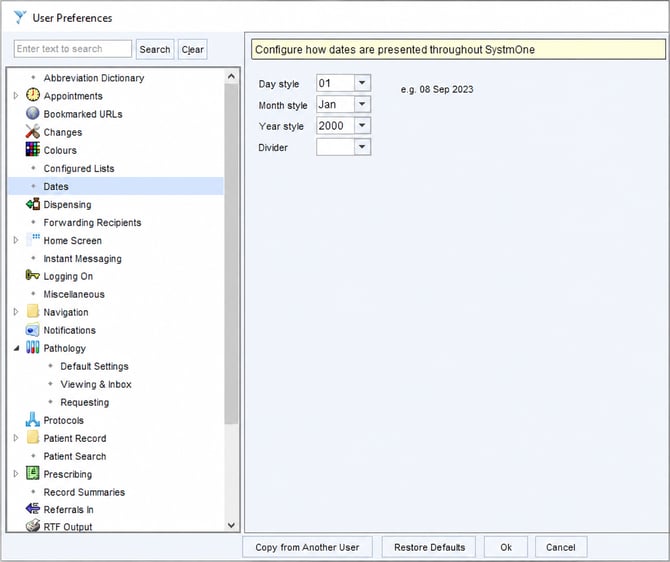This screenshot has width=670, height=562.
Task: Select the Protocols label
Action: point(64,420)
